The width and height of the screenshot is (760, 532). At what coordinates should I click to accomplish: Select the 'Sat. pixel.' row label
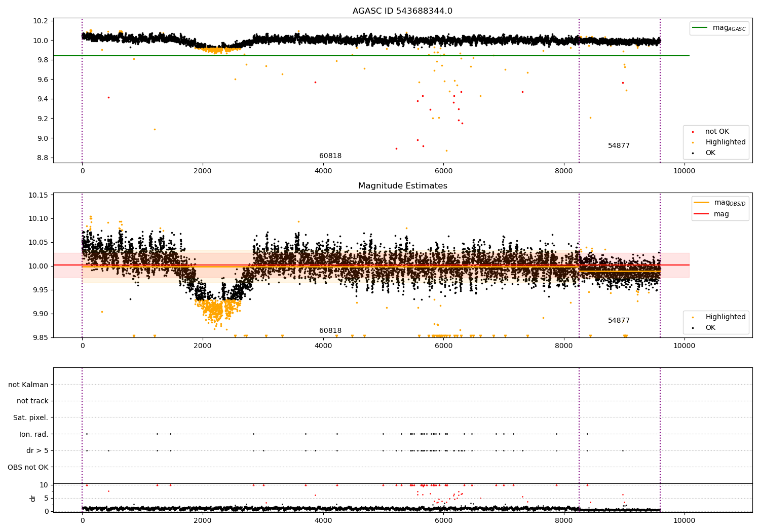click(x=31, y=417)
